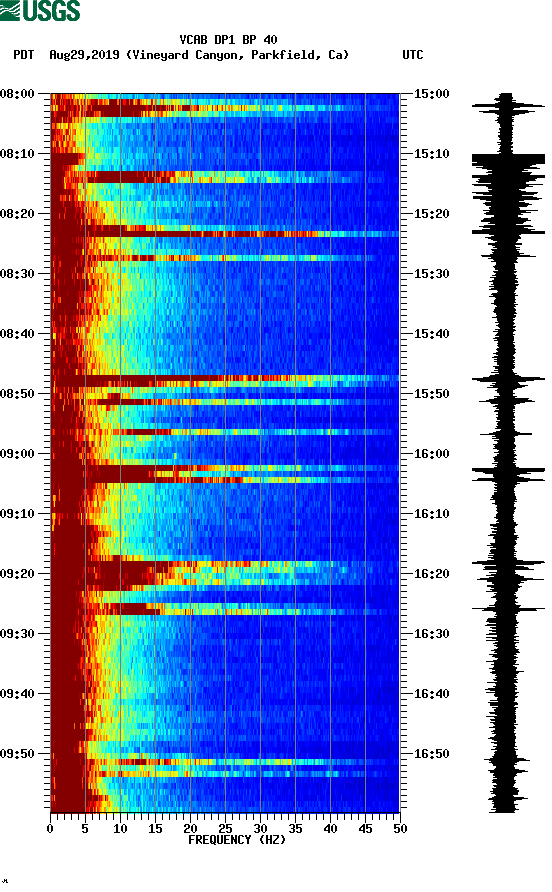Click the '15:50' UTC time label

431,394
